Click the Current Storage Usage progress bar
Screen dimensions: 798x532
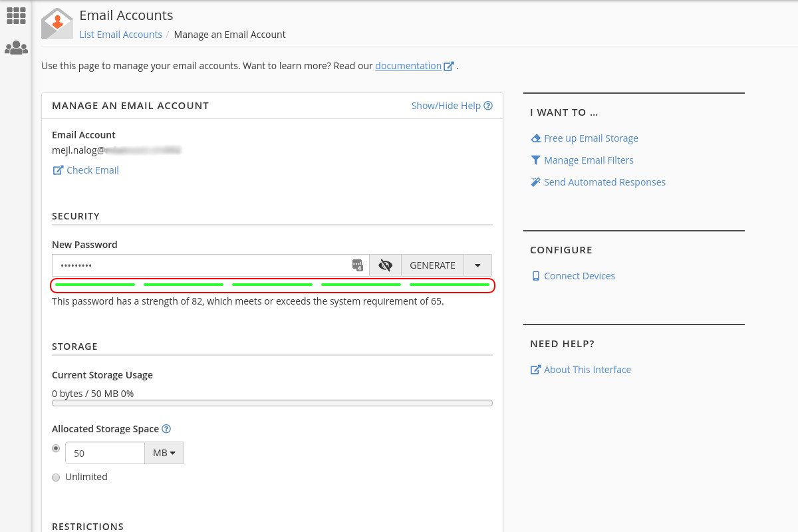pos(272,403)
